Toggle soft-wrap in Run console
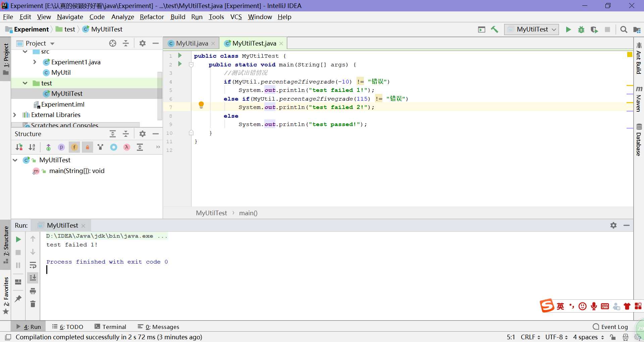The height and width of the screenshot is (342, 644). (x=33, y=265)
